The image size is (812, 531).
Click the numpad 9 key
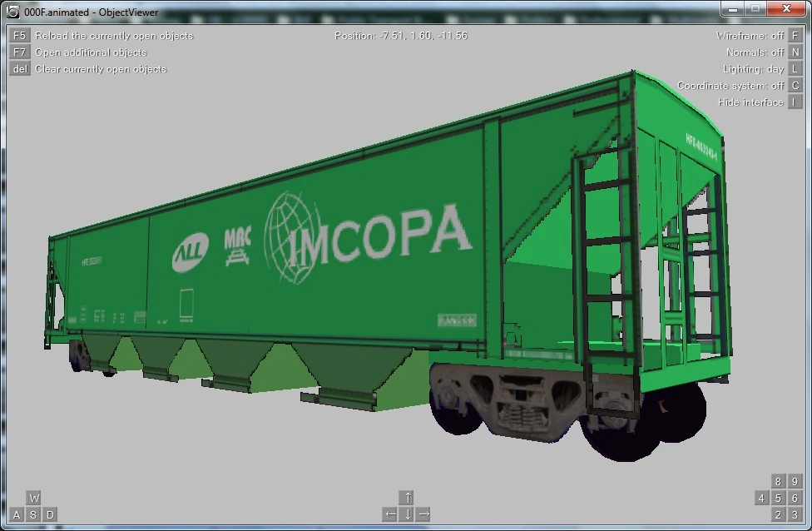(x=795, y=481)
